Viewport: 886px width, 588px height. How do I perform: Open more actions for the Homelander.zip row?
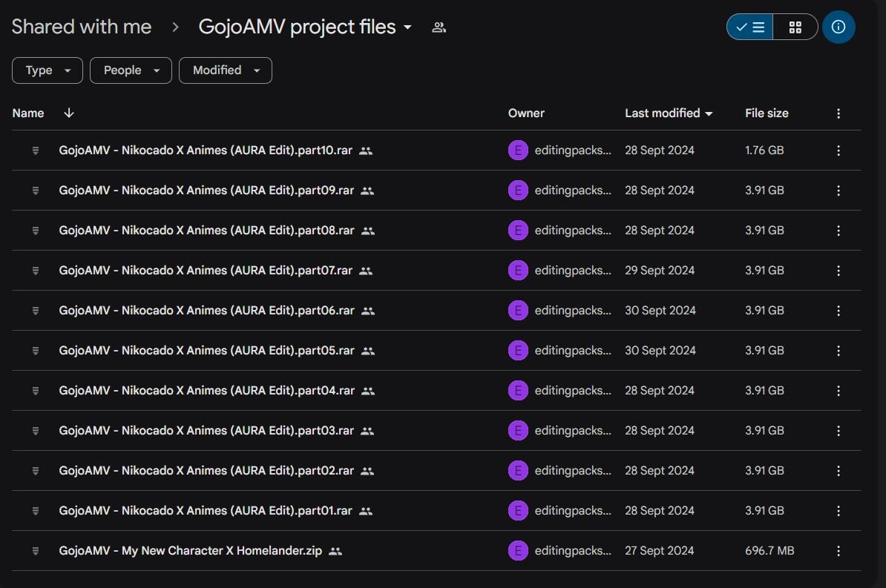[839, 551]
